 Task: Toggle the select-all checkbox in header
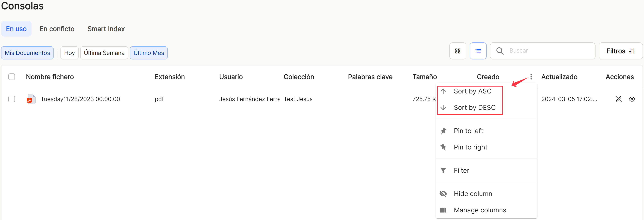11,77
